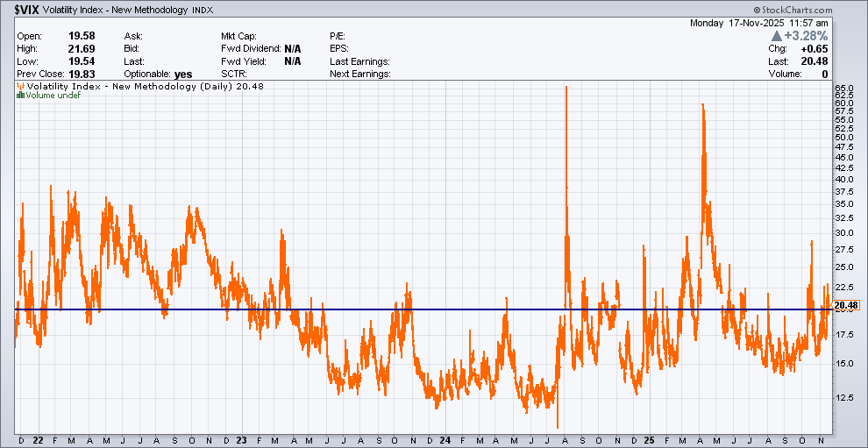Click the green Volume undef legend marker
The width and height of the screenshot is (868, 448).
pyautogui.click(x=21, y=96)
